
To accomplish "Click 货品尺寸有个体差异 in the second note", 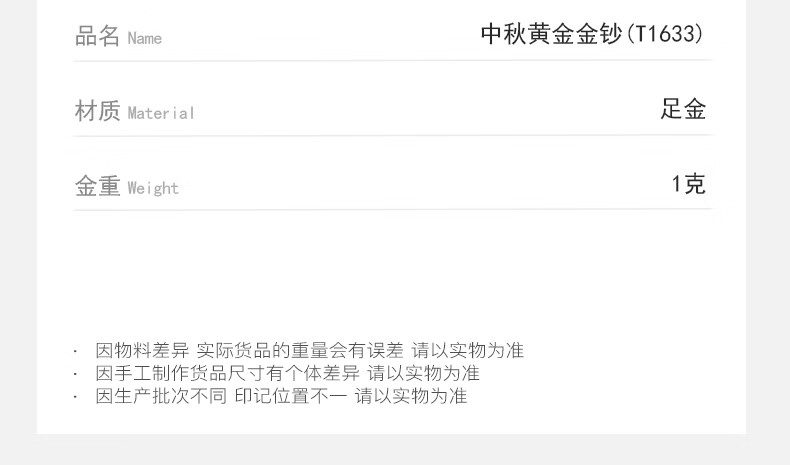I will [x=275, y=373].
